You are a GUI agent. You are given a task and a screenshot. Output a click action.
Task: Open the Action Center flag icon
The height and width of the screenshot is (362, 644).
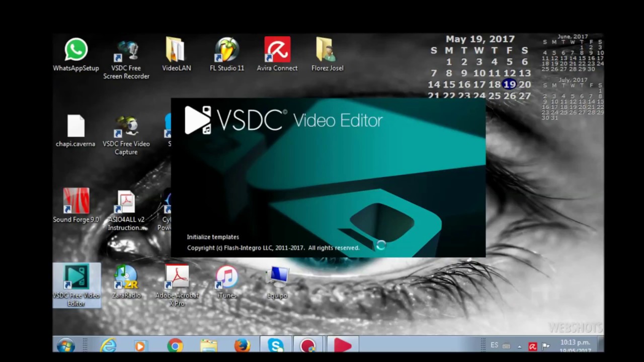pyautogui.click(x=545, y=346)
